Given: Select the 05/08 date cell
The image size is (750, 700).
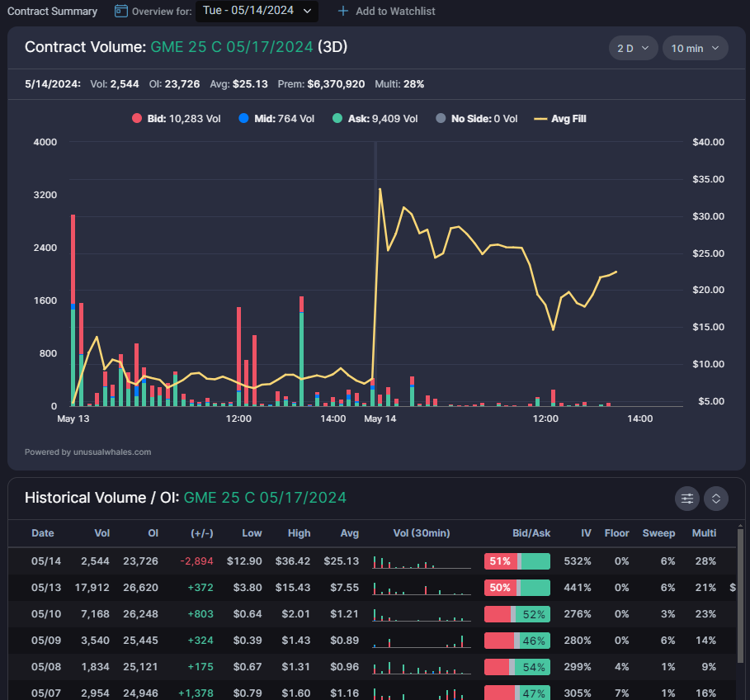Looking at the screenshot, I should (46, 667).
